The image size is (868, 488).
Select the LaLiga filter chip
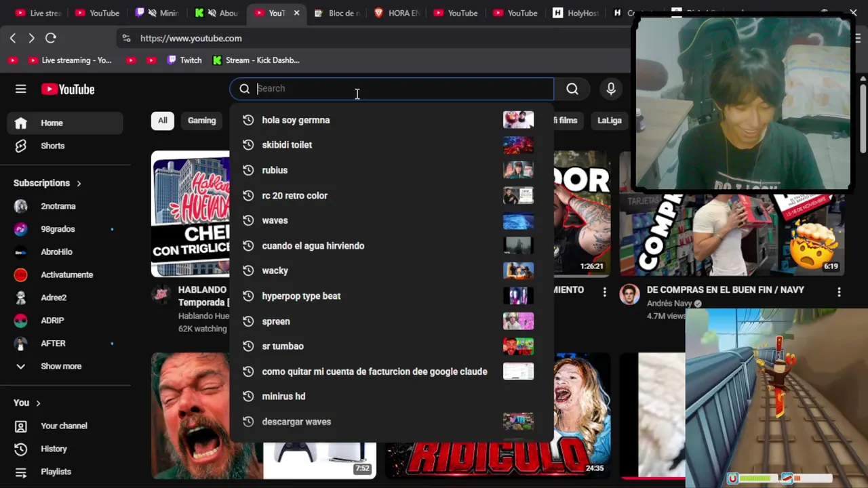pyautogui.click(x=609, y=121)
